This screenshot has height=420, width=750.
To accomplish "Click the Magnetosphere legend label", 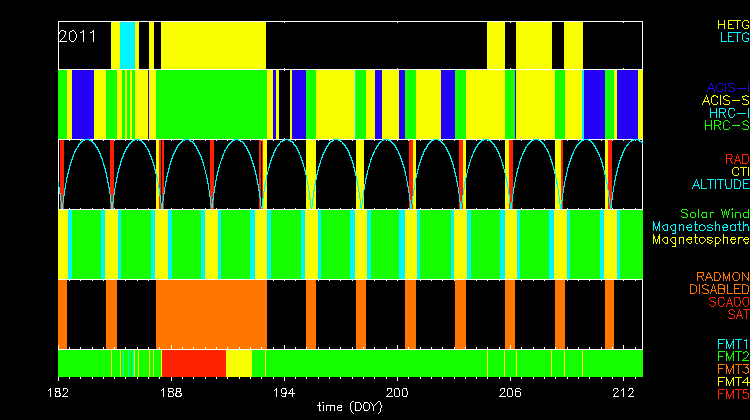I will tap(700, 240).
